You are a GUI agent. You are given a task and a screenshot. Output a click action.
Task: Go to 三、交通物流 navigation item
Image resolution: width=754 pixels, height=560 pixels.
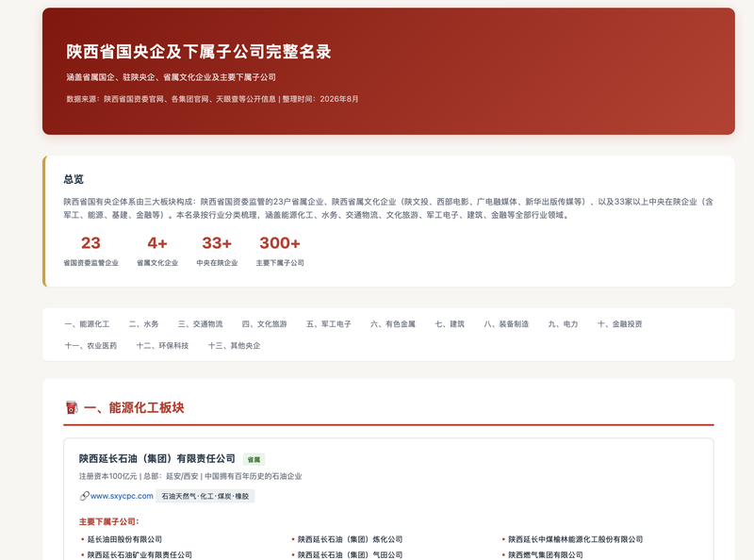(200, 323)
